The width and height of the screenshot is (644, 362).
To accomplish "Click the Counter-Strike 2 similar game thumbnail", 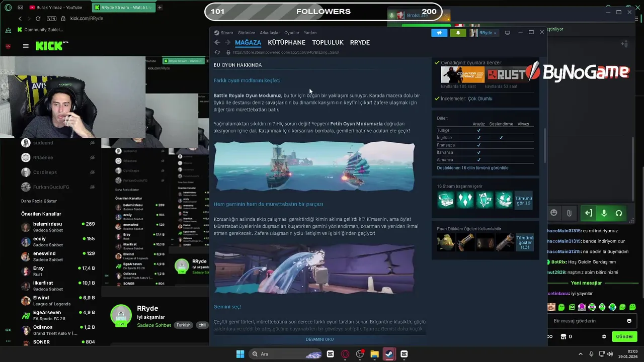I will point(462,75).
